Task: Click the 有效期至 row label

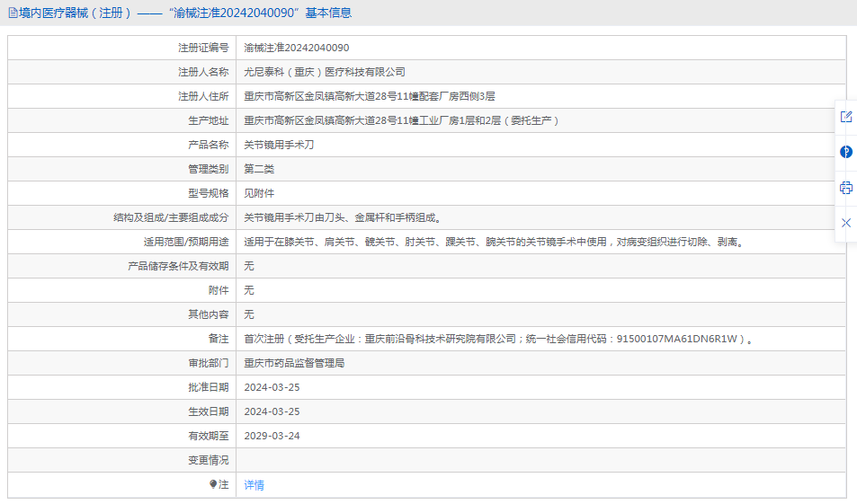Action: [209, 436]
